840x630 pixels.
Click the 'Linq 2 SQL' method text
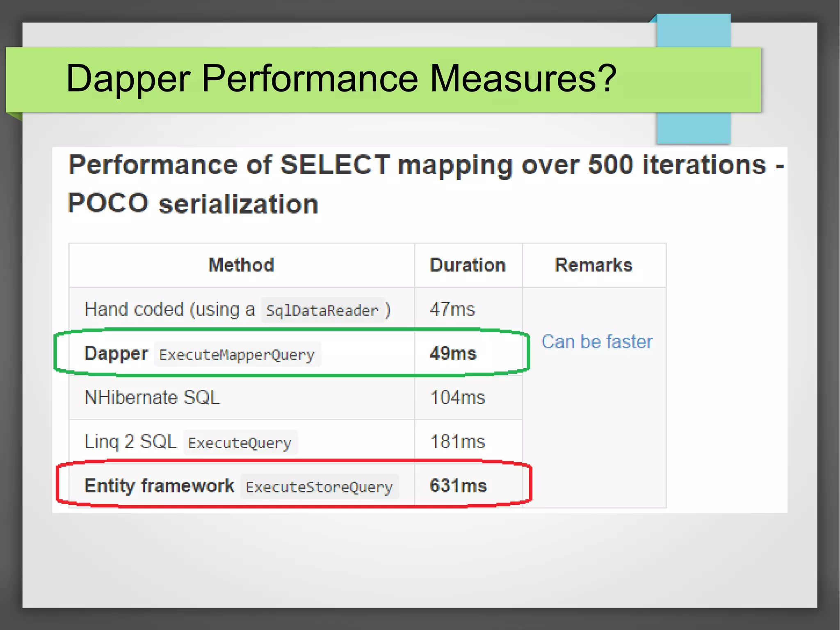pyautogui.click(x=130, y=442)
